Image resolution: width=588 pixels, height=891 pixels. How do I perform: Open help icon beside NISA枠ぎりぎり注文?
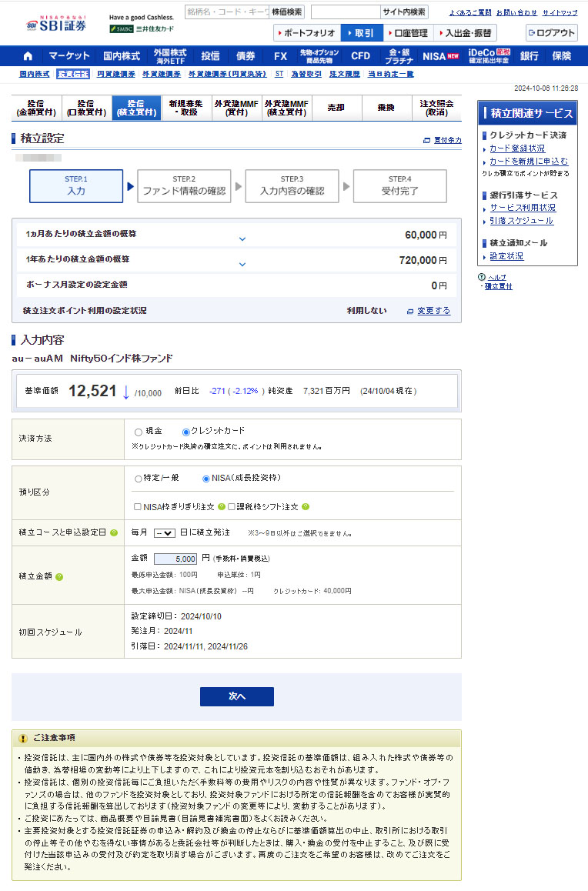[x=221, y=507]
